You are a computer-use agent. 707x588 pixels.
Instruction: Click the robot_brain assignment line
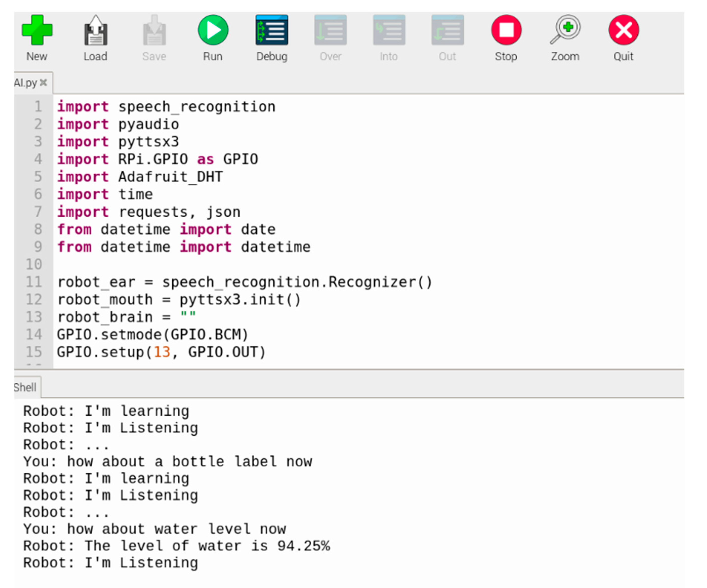pos(126,317)
